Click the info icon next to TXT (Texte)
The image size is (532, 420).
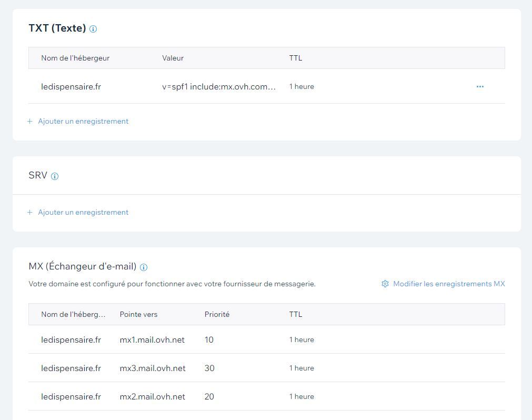(x=93, y=29)
